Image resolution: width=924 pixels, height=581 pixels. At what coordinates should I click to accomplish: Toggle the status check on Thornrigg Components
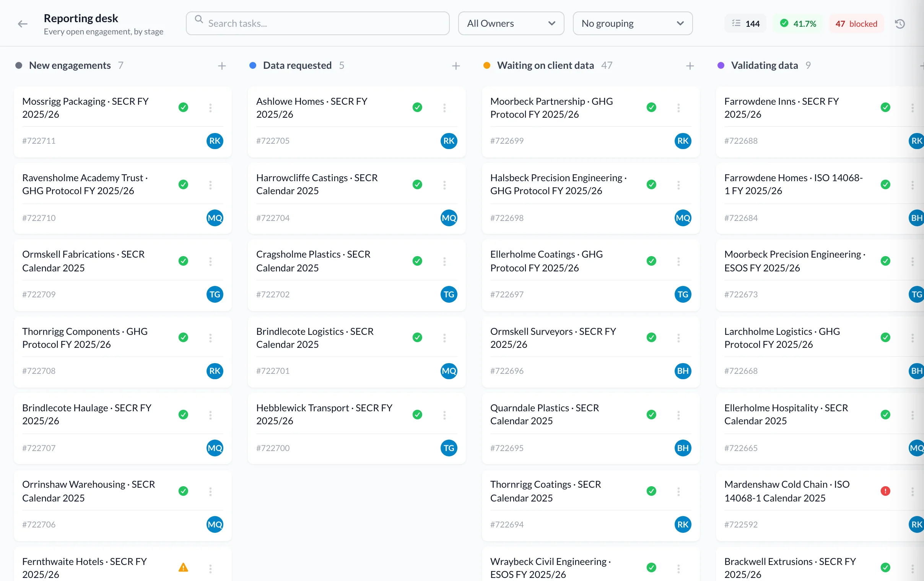point(184,338)
